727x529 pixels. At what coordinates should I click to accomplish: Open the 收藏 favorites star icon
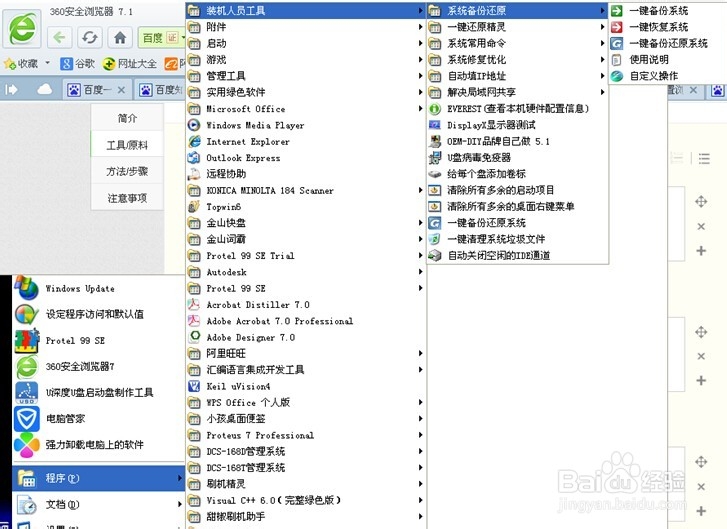[10, 64]
